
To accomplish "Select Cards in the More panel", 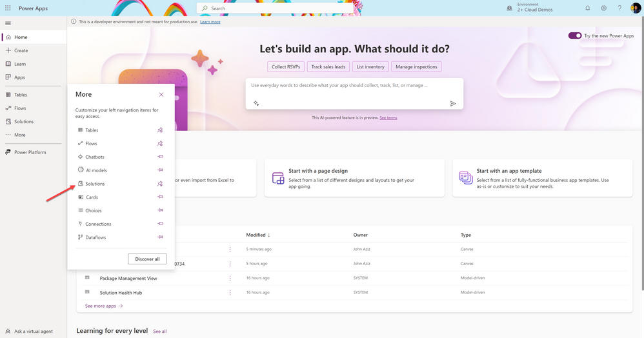I will point(92,197).
